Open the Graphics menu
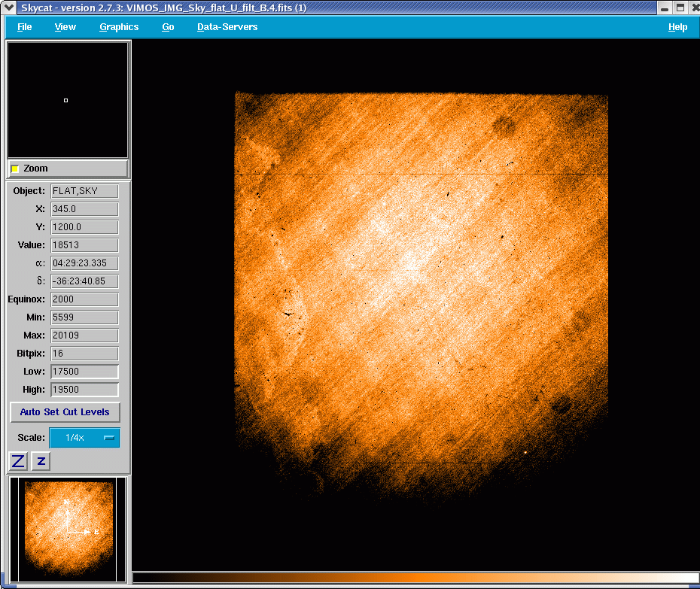Image resolution: width=700 pixels, height=589 pixels. [x=119, y=27]
